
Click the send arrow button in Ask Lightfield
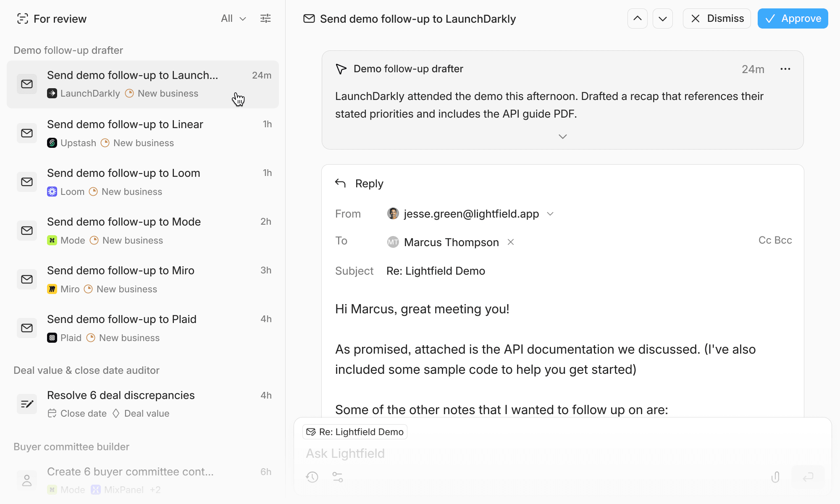(808, 477)
